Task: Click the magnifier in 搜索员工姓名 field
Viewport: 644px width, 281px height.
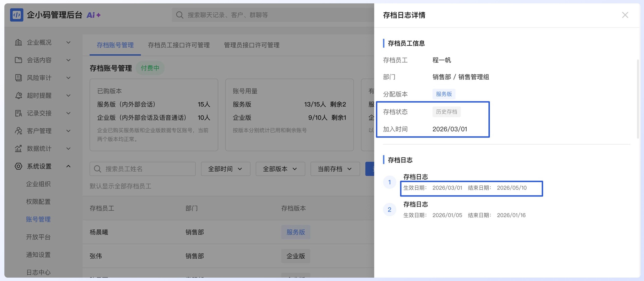Action: coord(97,169)
